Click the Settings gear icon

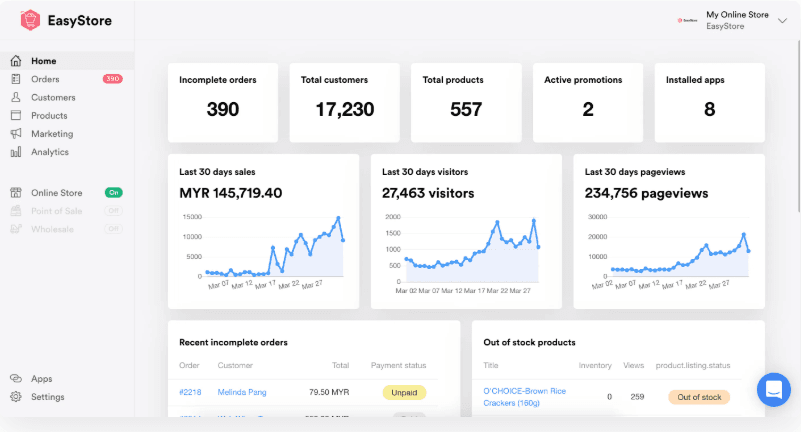(16, 397)
